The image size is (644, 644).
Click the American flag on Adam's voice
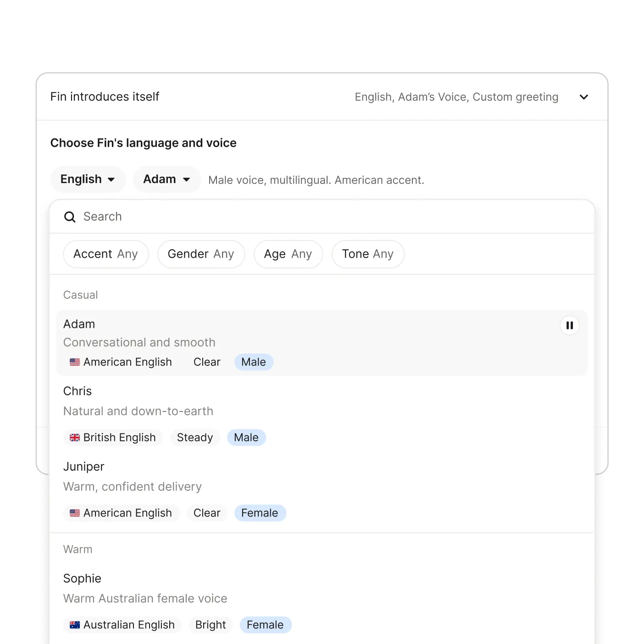click(x=75, y=362)
